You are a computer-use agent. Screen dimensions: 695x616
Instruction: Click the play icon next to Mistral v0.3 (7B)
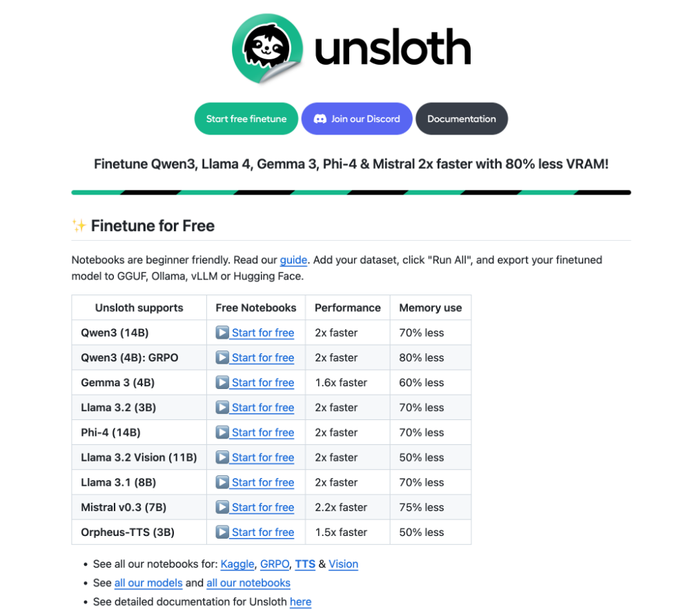click(x=224, y=507)
